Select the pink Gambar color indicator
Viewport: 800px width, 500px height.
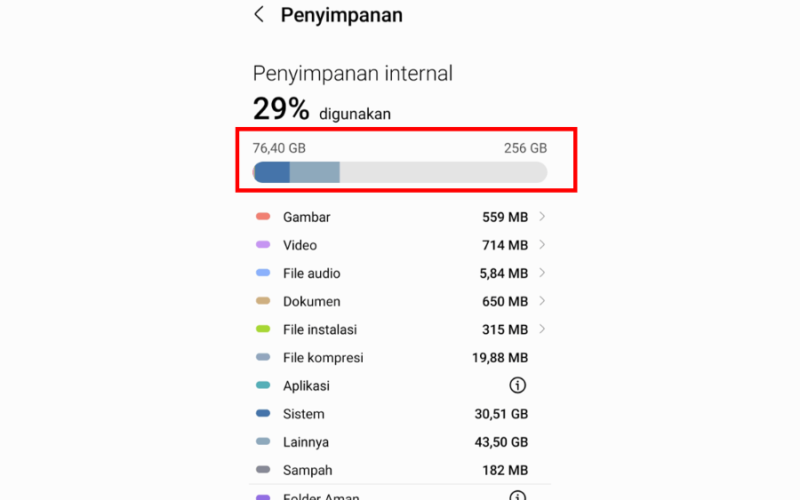(x=263, y=216)
